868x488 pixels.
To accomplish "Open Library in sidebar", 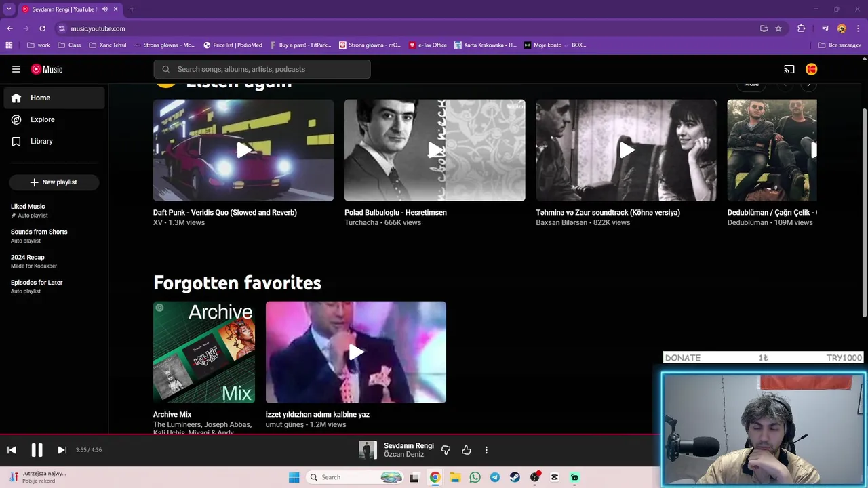I will point(54,141).
